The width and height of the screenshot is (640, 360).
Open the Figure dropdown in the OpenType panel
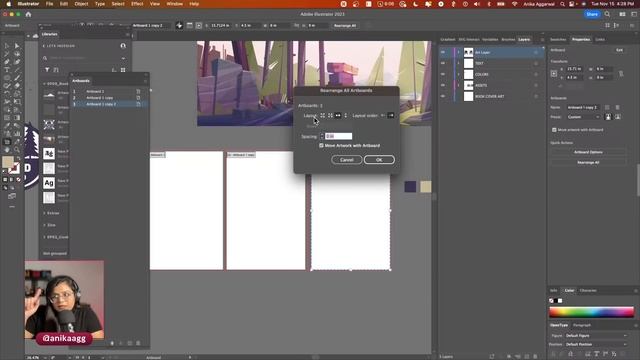click(x=596, y=336)
